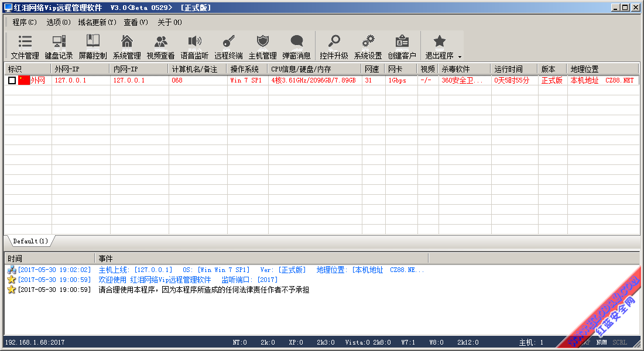Click the star icon beside the 请合理使用 log

pos(12,290)
